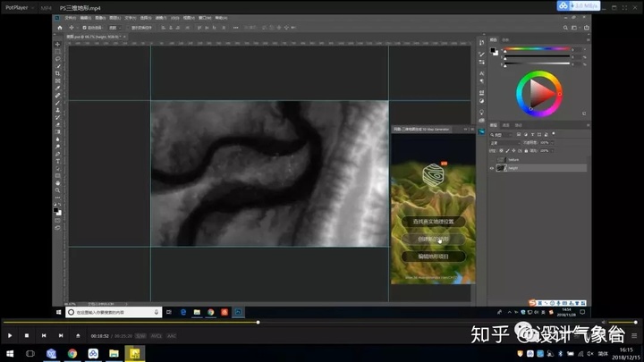Switch to the Swatches tab
Viewport: 644px width, 362px height.
[x=505, y=40]
